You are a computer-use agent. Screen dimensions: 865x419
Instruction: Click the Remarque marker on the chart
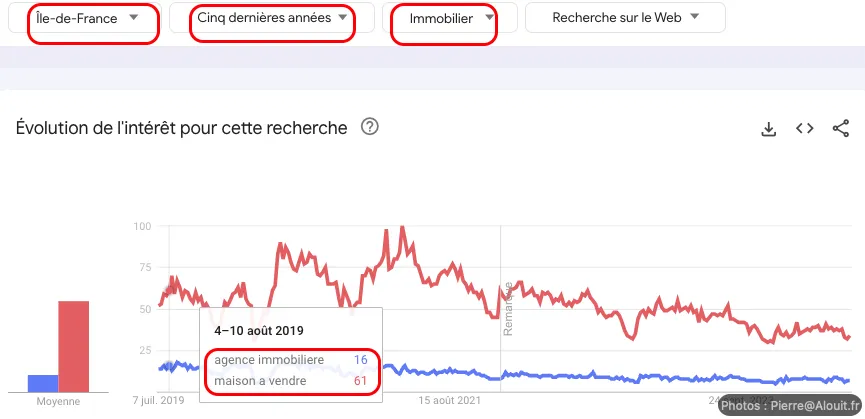(508, 308)
